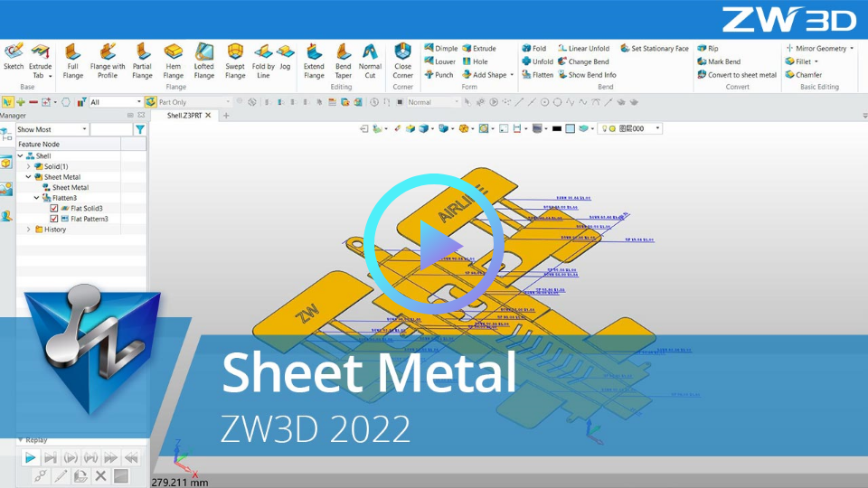868x488 pixels.
Task: Select Extrude in Form group
Action: (479, 48)
